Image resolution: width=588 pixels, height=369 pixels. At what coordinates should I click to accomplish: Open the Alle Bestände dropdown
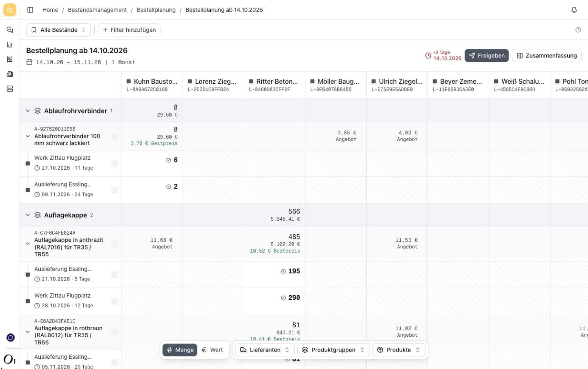click(x=59, y=30)
